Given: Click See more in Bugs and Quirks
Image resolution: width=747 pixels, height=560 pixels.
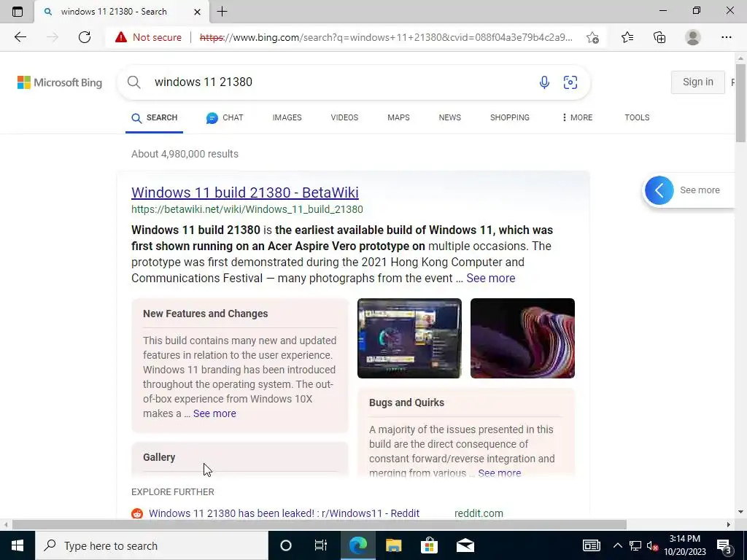Looking at the screenshot, I should 499,472.
